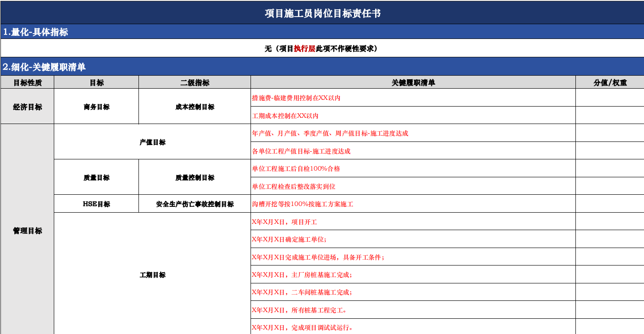Select the cell 无（项目执行层此项不作硬性要求）
The image size is (644, 334).
click(x=322, y=48)
